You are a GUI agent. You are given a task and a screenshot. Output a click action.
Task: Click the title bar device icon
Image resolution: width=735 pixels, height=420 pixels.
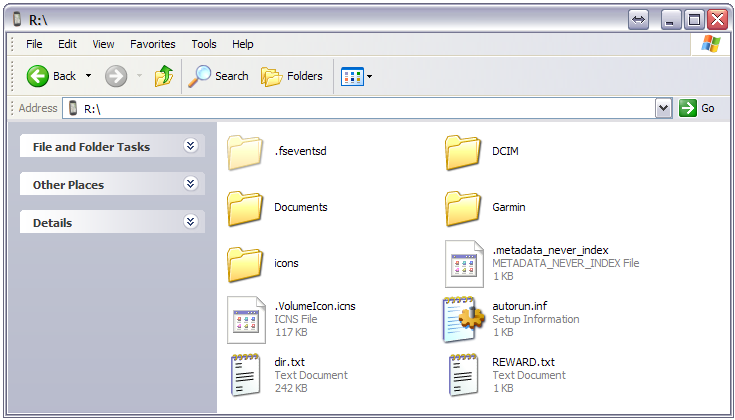[17, 19]
